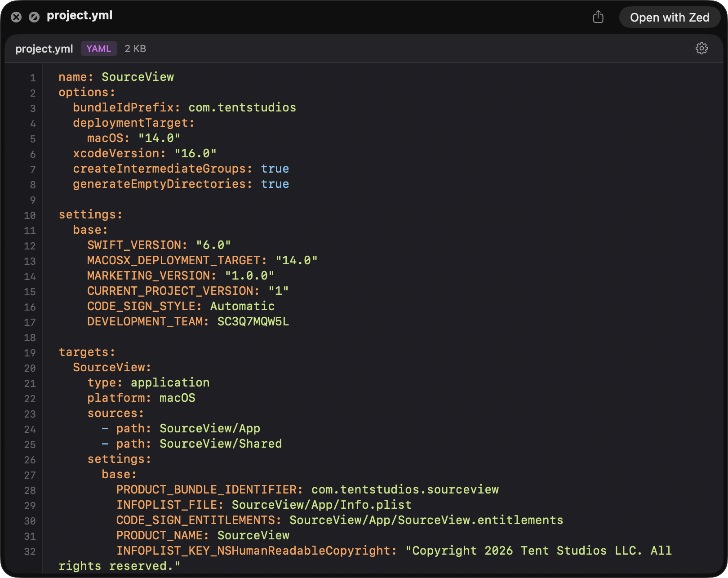
Task: Click 'settings:' on line 26
Action: point(119,459)
